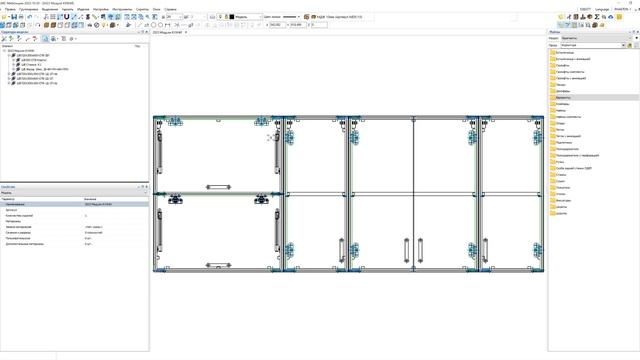Select the line drawing tool
Image resolution: width=640 pixels, height=360 pixels.
tap(139, 25)
